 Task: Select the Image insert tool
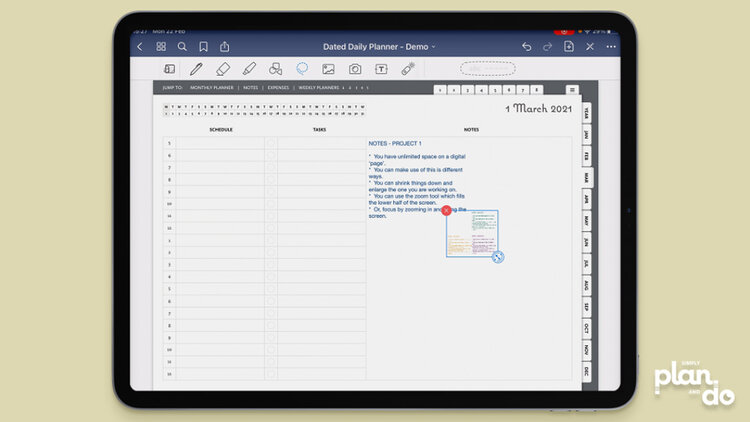(328, 69)
